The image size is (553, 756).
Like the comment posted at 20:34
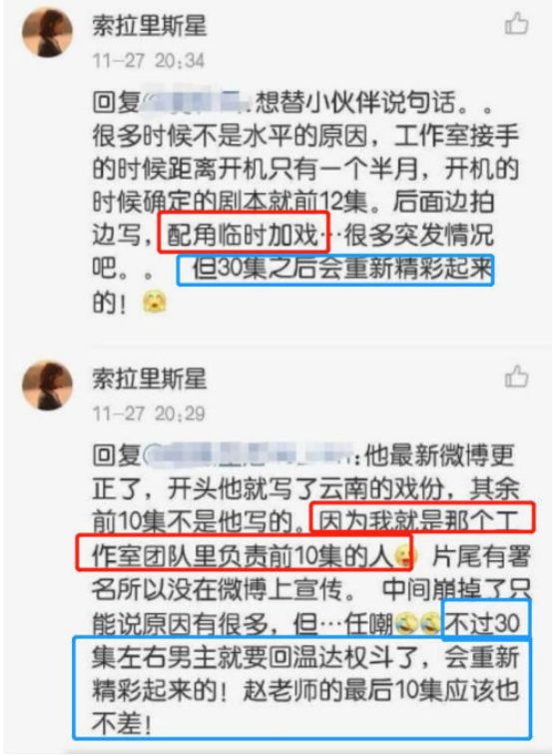coord(516,24)
